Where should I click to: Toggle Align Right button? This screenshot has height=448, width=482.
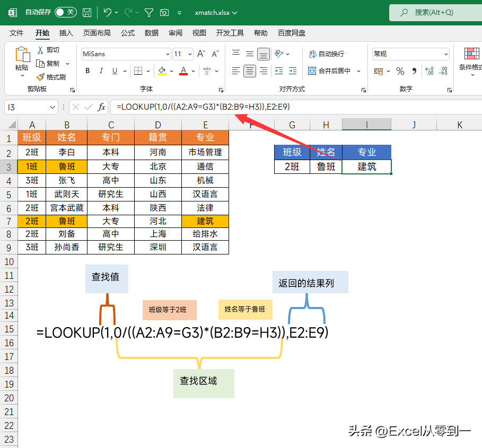coord(264,71)
